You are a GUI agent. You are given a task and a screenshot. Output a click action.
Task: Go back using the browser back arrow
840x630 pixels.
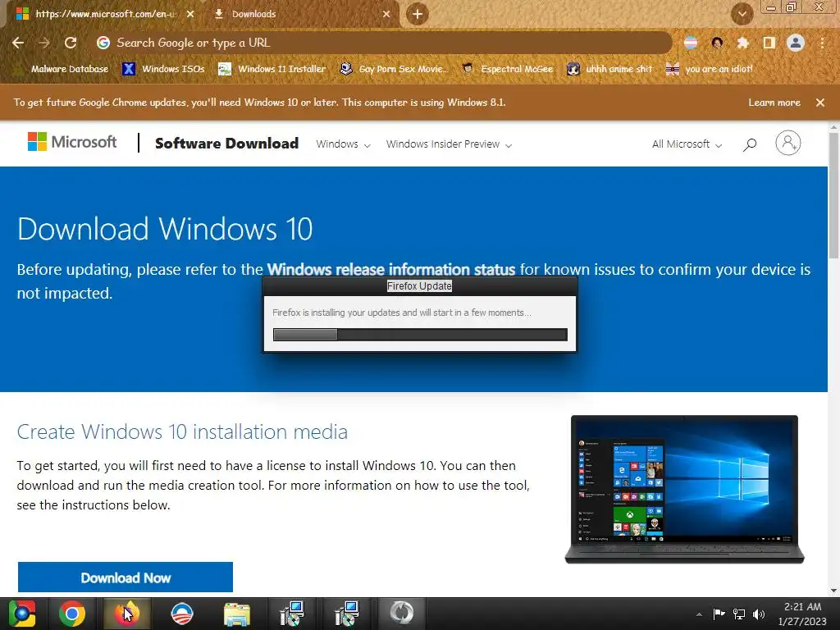(x=18, y=43)
